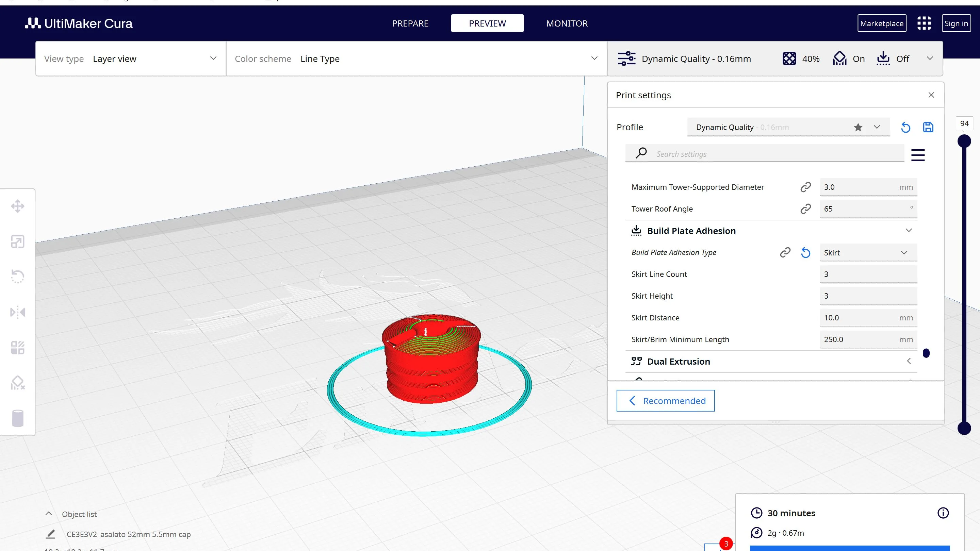
Task: Click the layer number 94 field
Action: (964, 123)
